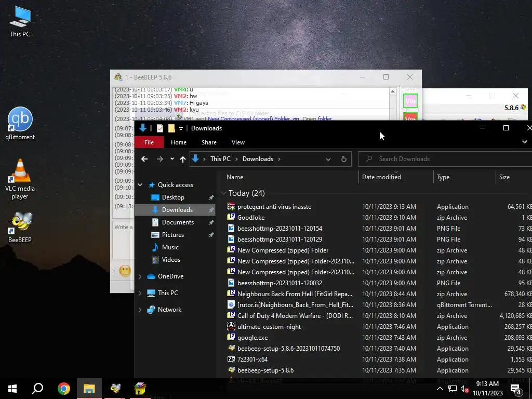Open taskbar search magnifier

[37, 389]
